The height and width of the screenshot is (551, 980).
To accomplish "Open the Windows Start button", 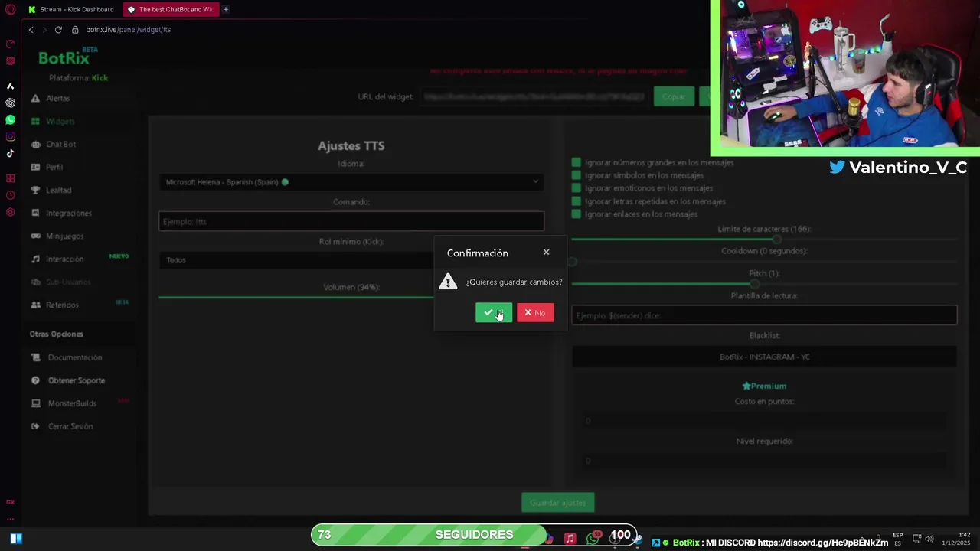I will [16, 538].
